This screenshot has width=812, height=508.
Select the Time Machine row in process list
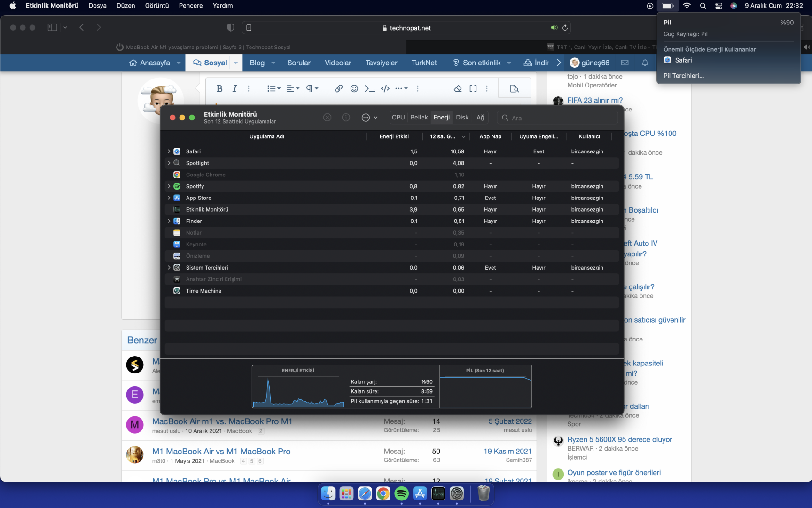[x=392, y=291]
